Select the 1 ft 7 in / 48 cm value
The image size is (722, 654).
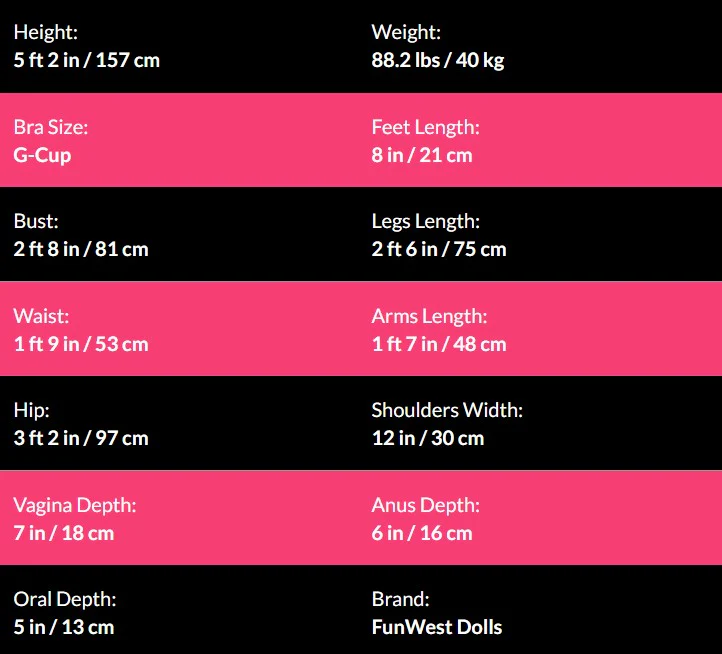click(x=439, y=344)
